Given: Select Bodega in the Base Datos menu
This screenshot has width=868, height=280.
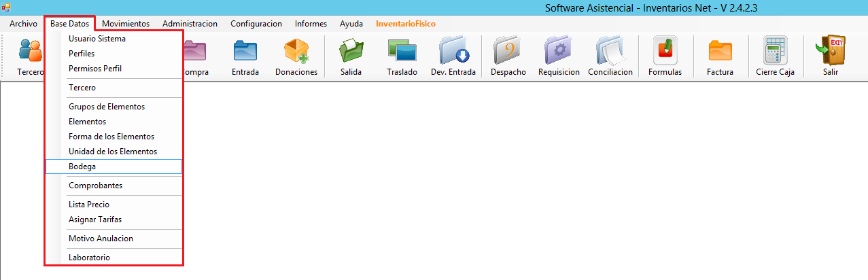Looking at the screenshot, I should [x=82, y=167].
